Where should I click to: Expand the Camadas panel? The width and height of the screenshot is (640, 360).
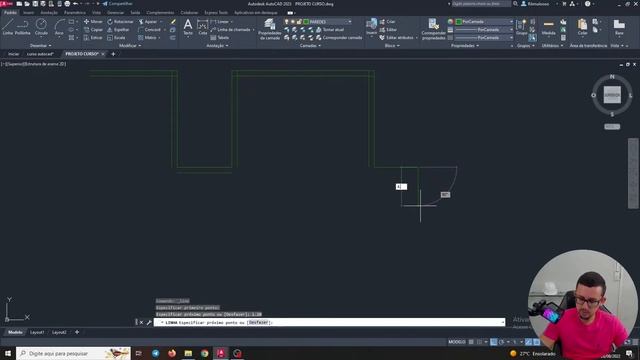tap(310, 46)
